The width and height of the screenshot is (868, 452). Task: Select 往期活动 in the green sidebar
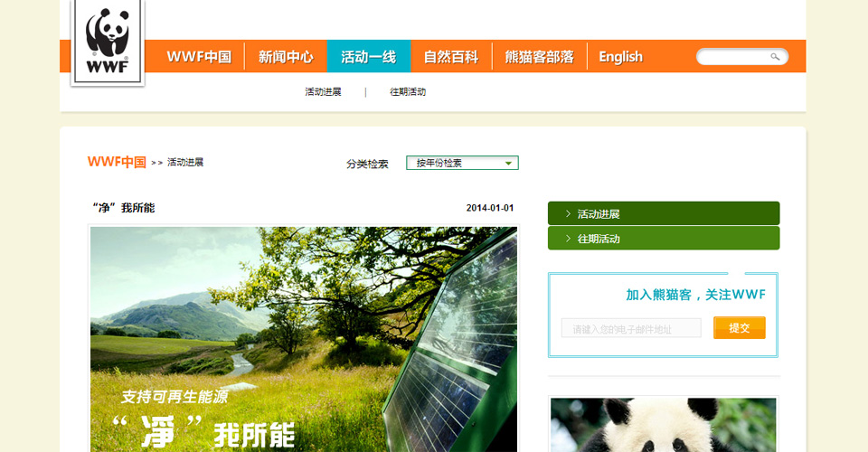(664, 239)
